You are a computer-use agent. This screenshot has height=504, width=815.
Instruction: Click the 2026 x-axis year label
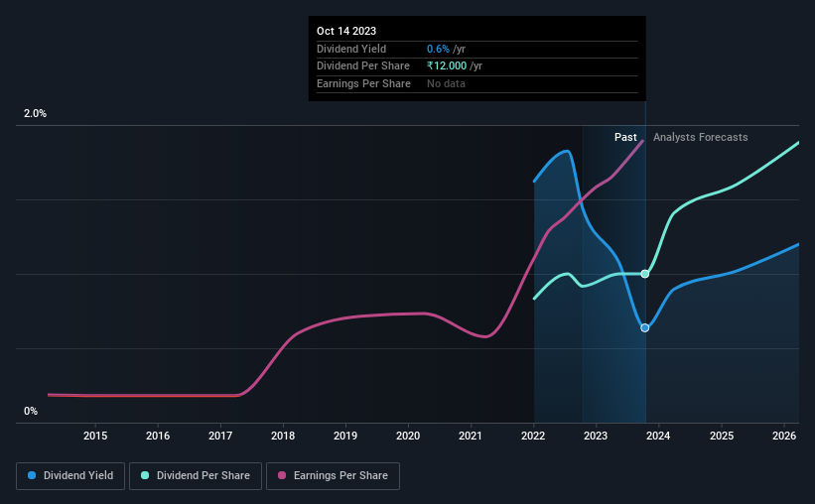coord(784,436)
